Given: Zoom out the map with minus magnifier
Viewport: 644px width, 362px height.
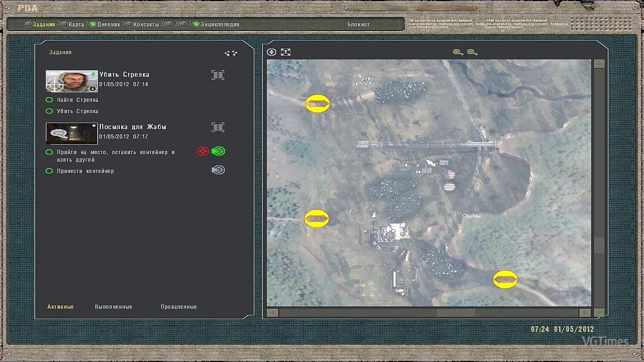Looking at the screenshot, I should click(472, 52).
